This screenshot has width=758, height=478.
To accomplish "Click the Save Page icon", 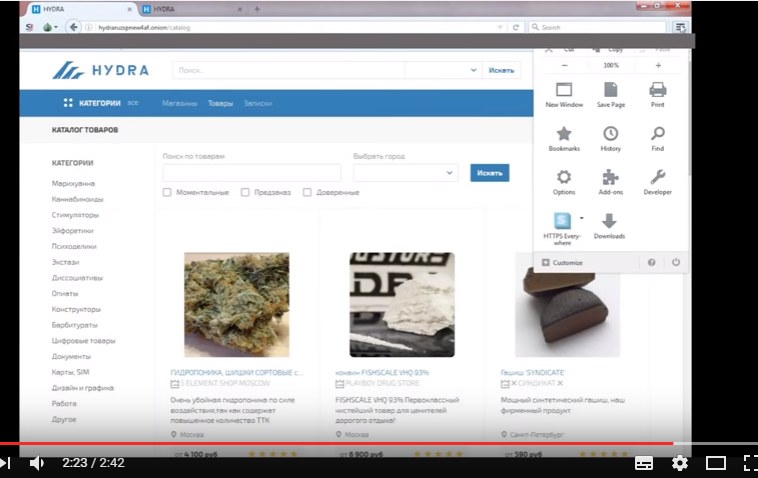I will click(x=610, y=92).
